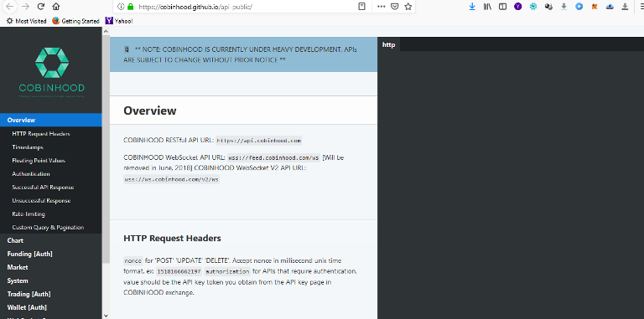The height and width of the screenshot is (319, 644).
Task: Open the Yahoo! bookmark
Action: pyautogui.click(x=119, y=21)
